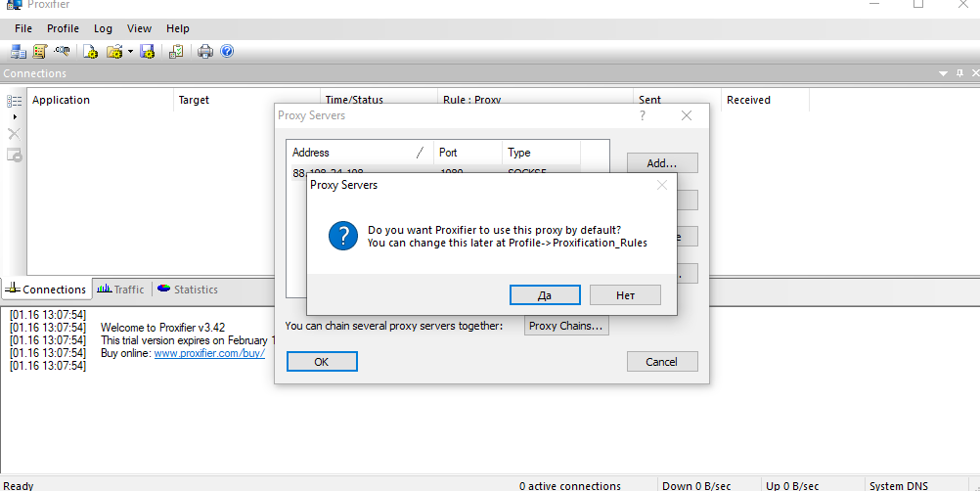Confirm with the Да button
The width and height of the screenshot is (980, 491).
click(545, 294)
